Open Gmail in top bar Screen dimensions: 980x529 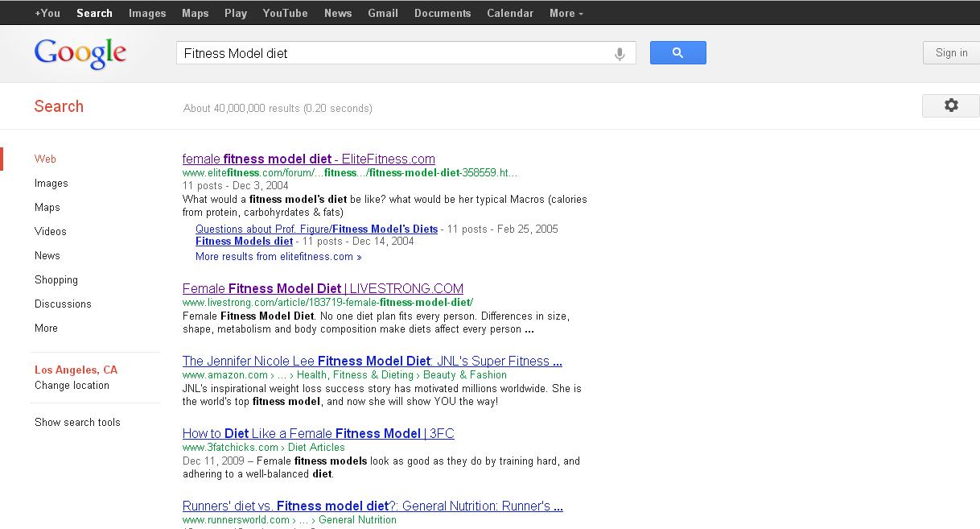383,13
